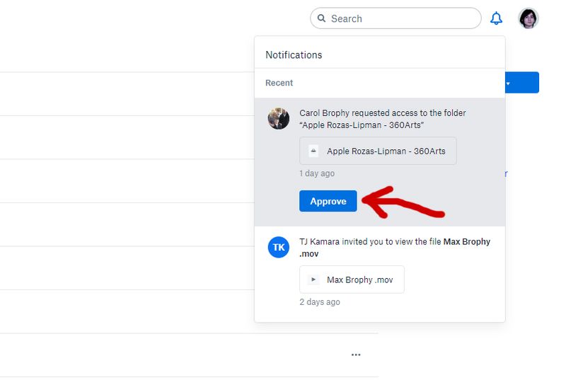Select the TJ Kamara invitation text
The image size is (566, 392).
[368, 242]
